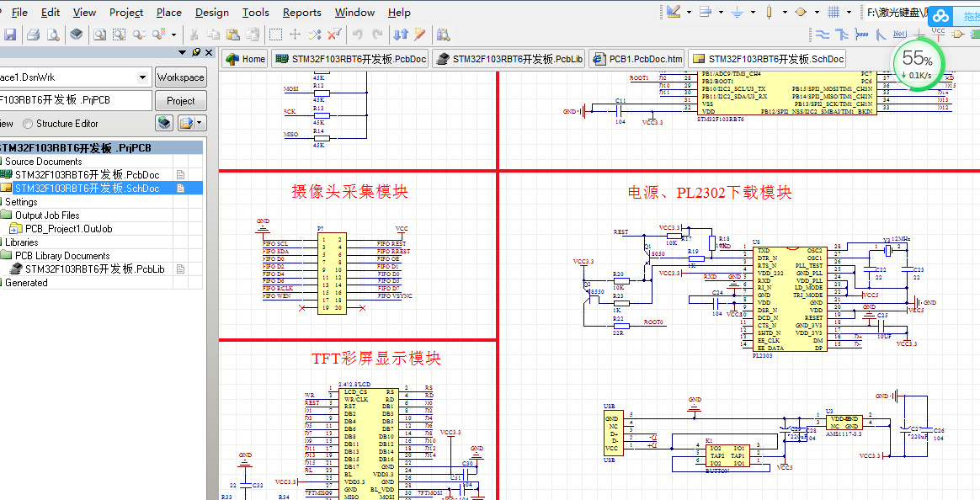Open the Place menu

click(168, 13)
